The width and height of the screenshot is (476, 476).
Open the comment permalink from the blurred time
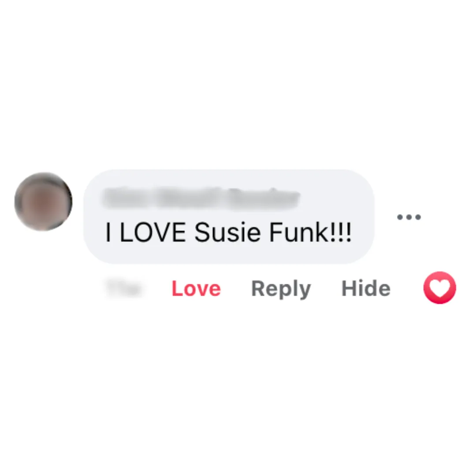124,288
